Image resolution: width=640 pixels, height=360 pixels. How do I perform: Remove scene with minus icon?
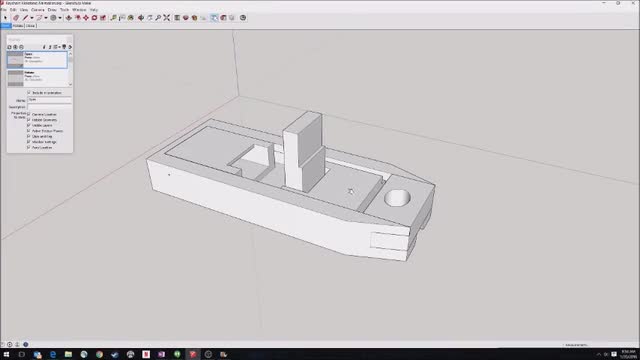click(x=22, y=47)
